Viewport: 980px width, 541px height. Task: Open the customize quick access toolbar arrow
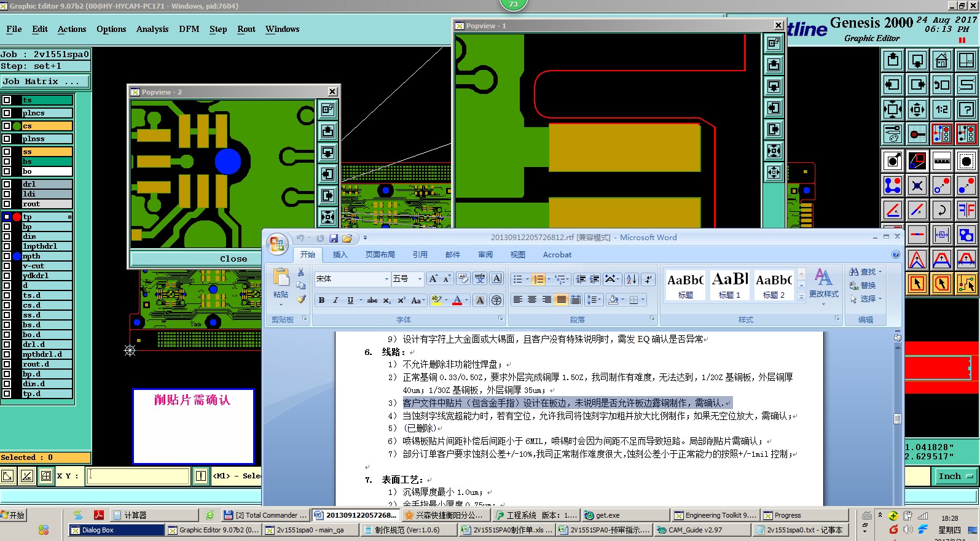click(365, 238)
